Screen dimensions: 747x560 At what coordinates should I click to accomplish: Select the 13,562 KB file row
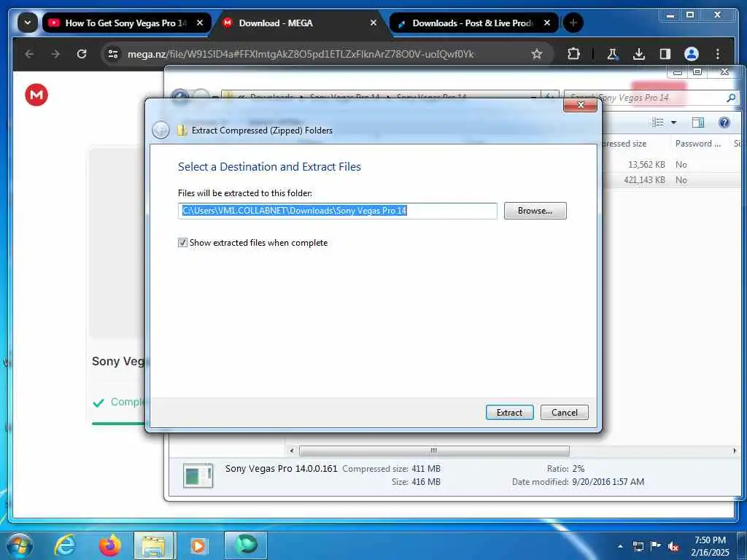click(x=672, y=164)
